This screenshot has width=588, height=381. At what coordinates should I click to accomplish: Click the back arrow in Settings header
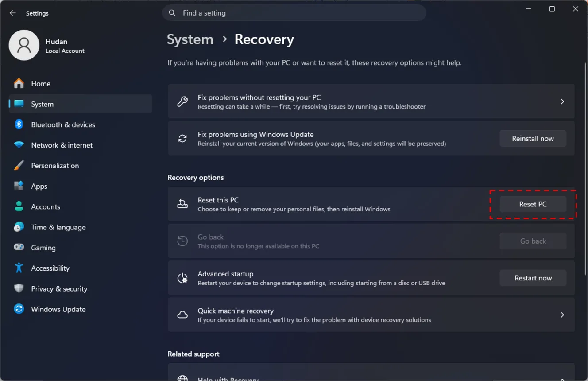click(x=13, y=13)
